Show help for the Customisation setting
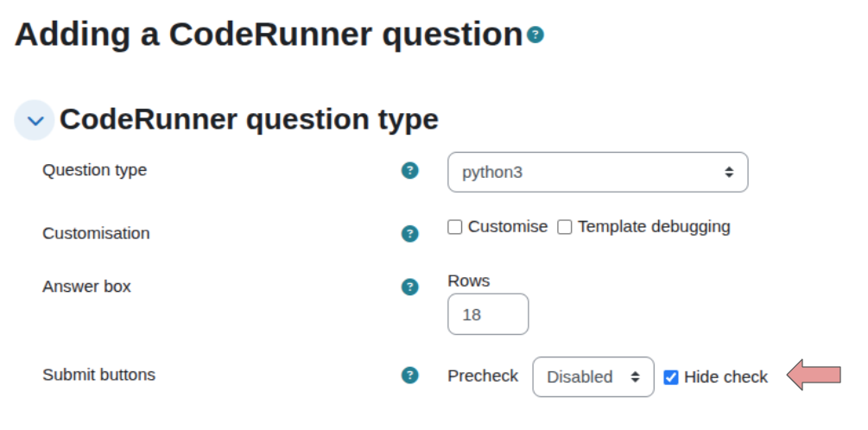This screenshot has width=868, height=430. pyautogui.click(x=410, y=234)
